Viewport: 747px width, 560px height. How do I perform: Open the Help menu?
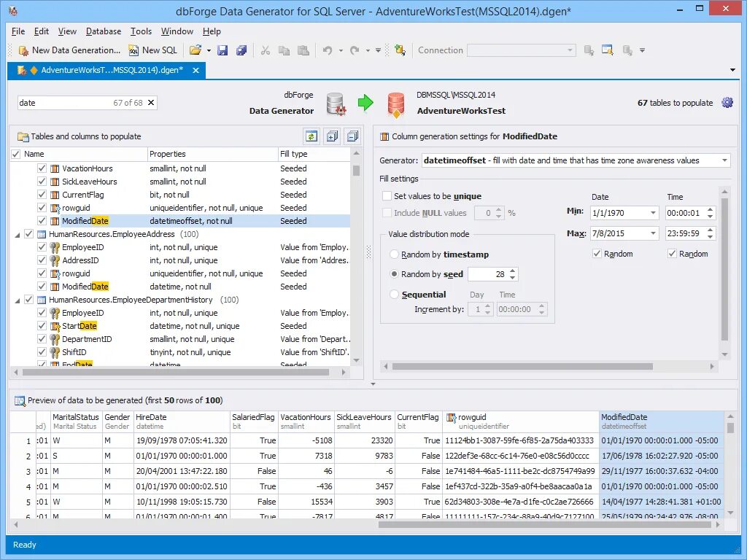(212, 31)
